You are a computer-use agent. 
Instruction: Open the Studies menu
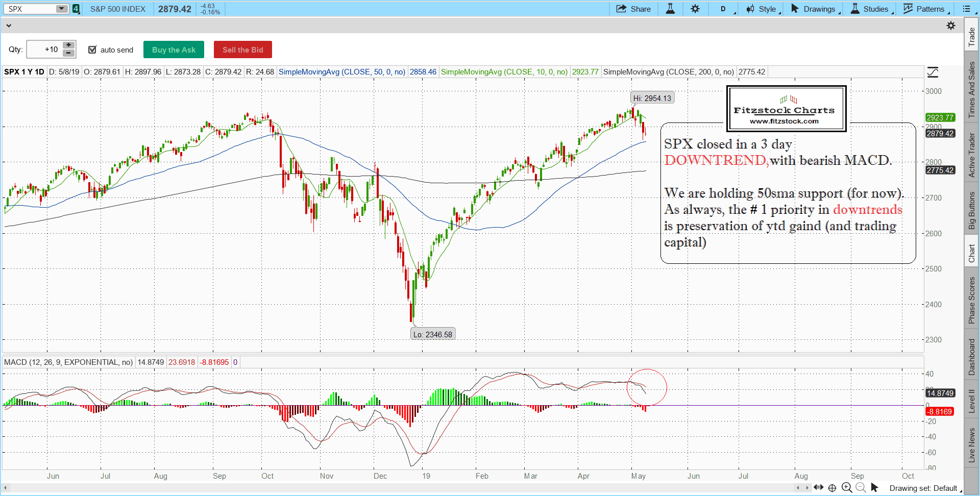coord(871,9)
